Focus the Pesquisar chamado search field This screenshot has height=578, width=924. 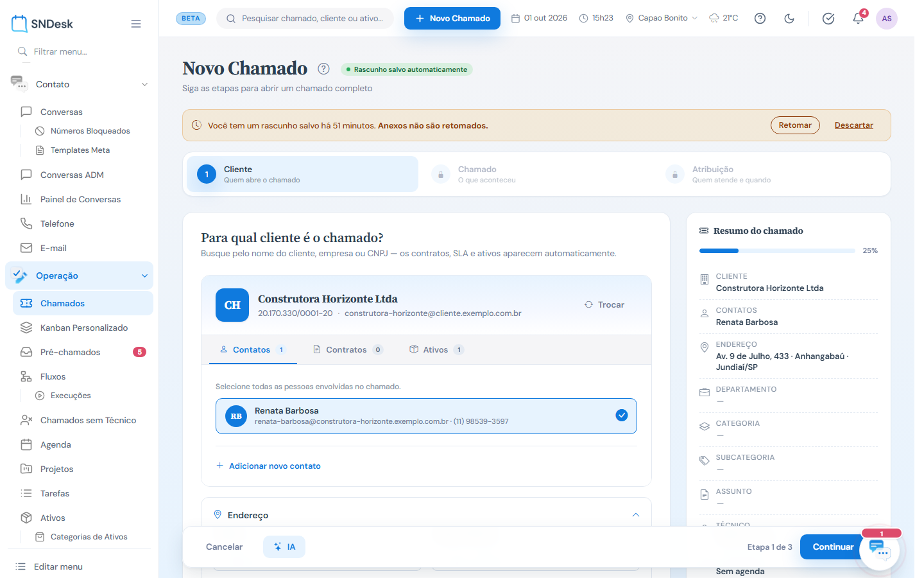[x=305, y=19]
